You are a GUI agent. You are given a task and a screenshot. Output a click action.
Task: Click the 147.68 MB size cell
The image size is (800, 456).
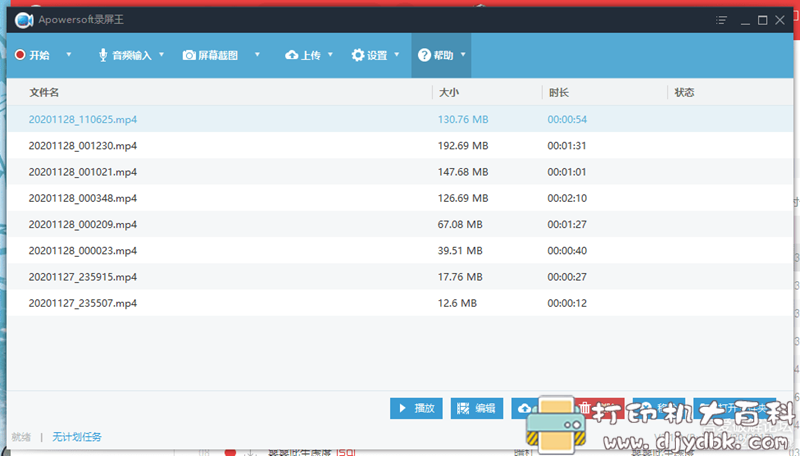(x=463, y=172)
